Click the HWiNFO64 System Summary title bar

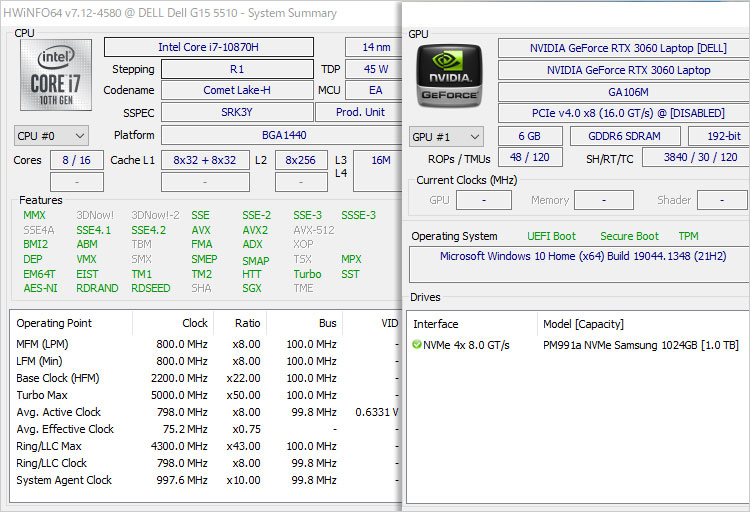[x=201, y=13]
